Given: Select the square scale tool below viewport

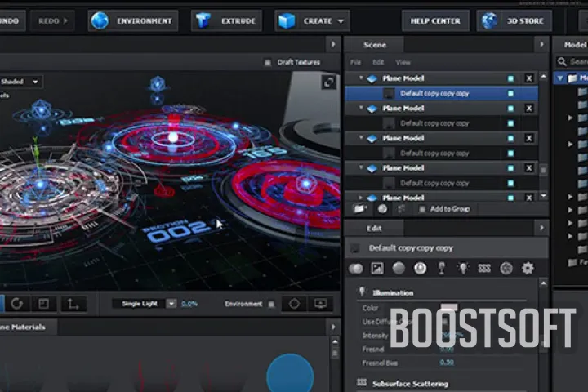Looking at the screenshot, I should click(x=43, y=304).
